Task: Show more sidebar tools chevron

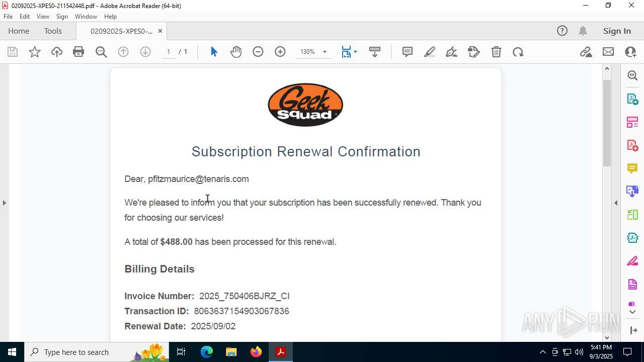Action: point(632,312)
